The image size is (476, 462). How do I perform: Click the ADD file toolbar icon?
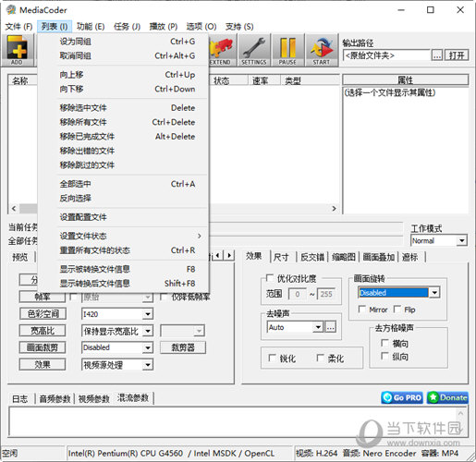click(x=18, y=50)
